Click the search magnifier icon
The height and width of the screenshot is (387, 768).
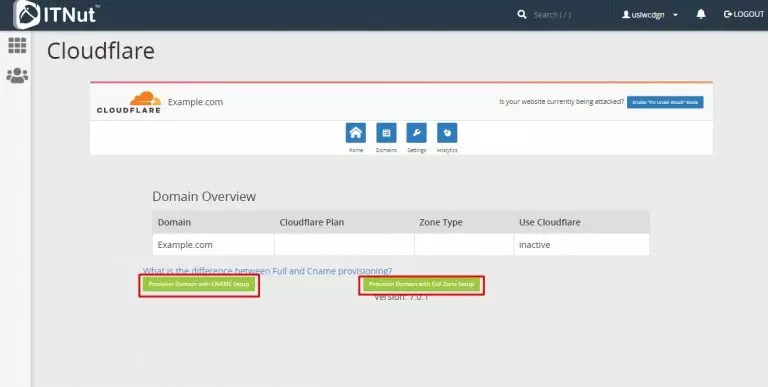(x=522, y=15)
